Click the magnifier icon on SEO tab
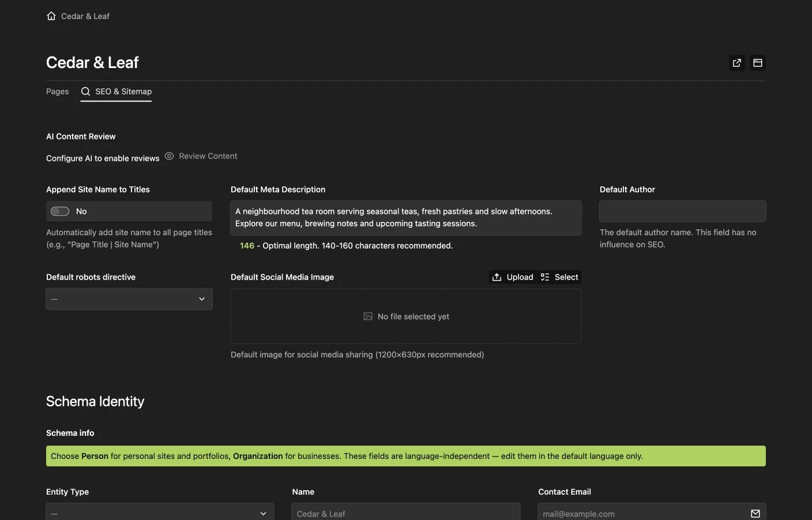812x520 pixels. [86, 91]
